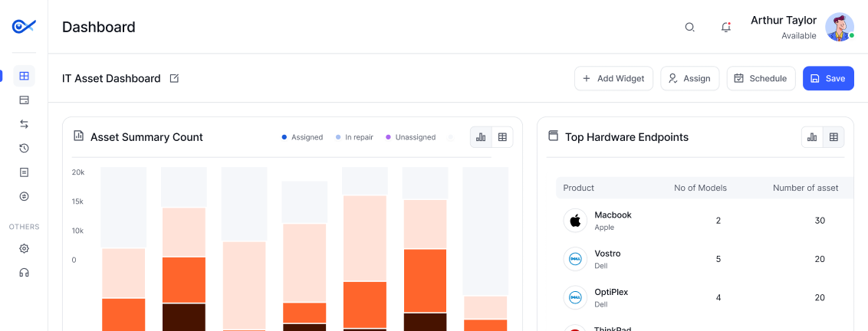
Task: Click the Apple logo in the Macbook row
Action: click(575, 221)
